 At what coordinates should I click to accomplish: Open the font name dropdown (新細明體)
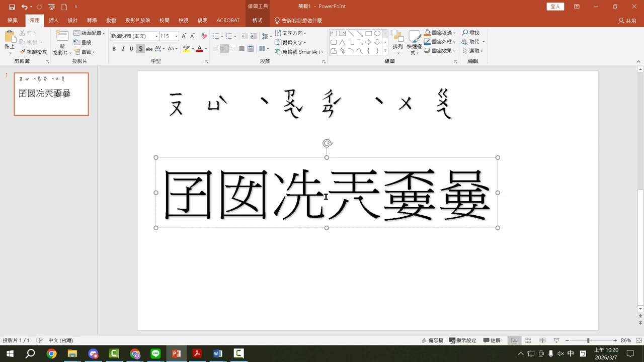(x=156, y=36)
